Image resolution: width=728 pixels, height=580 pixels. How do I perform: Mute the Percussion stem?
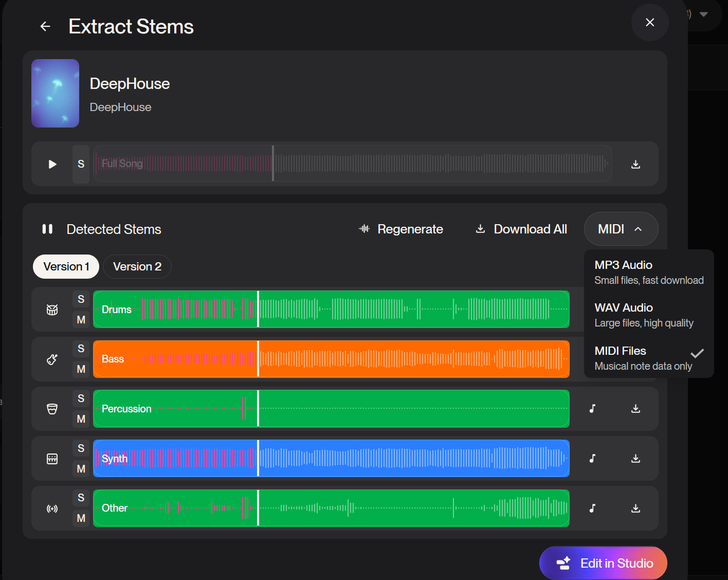[x=81, y=419]
